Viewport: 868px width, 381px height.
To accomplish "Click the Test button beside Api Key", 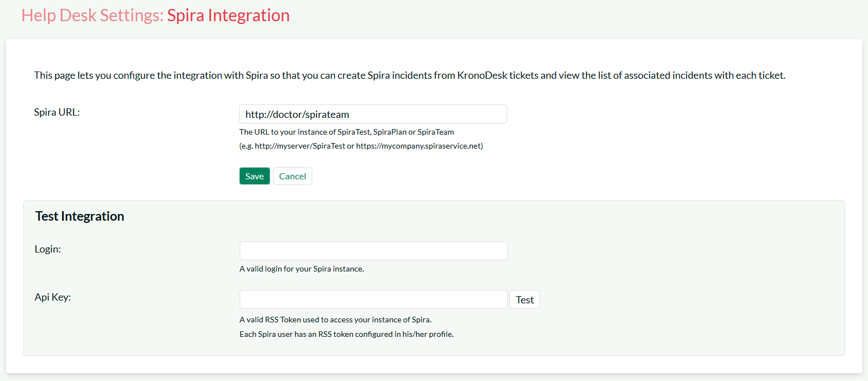I will (x=524, y=299).
